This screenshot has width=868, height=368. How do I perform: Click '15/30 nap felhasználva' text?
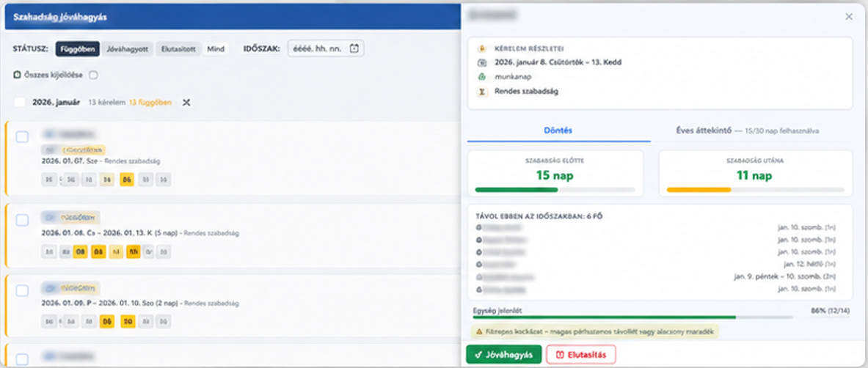click(781, 131)
